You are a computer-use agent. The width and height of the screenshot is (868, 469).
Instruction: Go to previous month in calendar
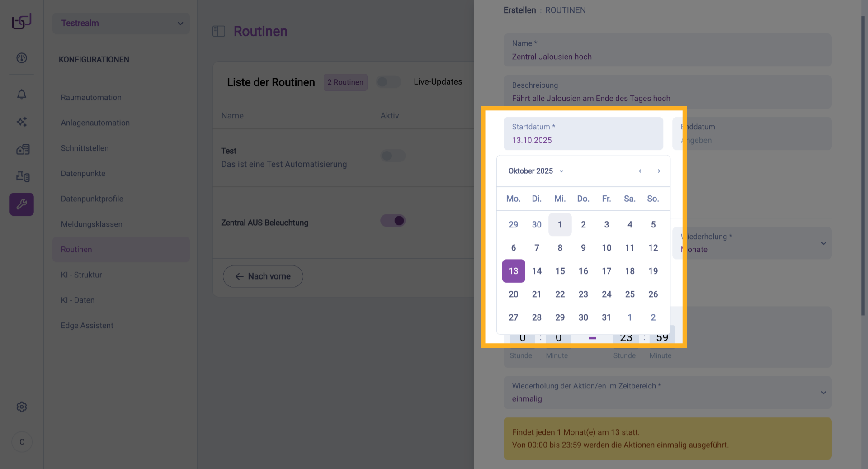pos(640,171)
